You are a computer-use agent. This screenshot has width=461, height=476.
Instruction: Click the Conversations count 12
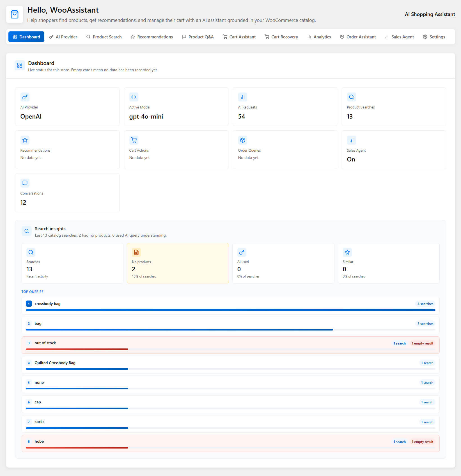(x=23, y=202)
